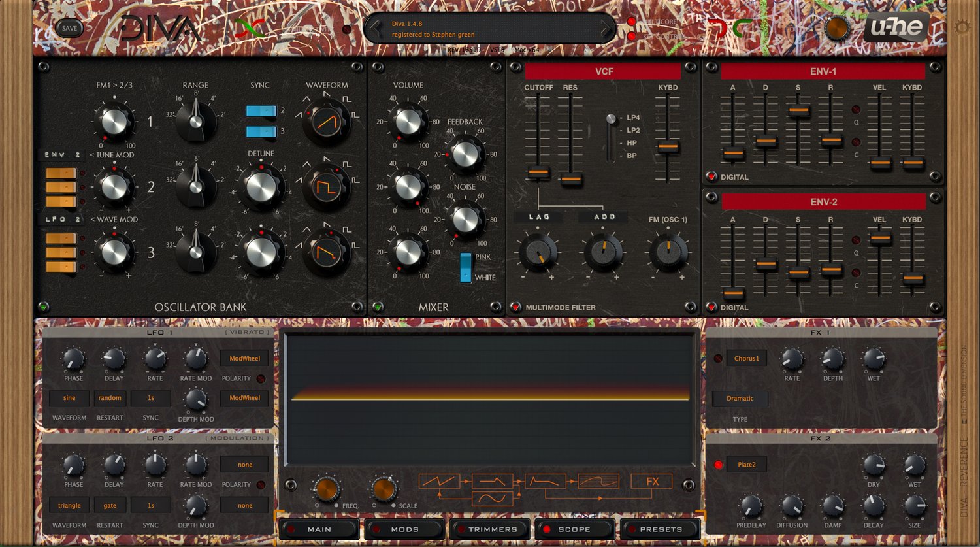Disable FX 2 with its red power LED
This screenshot has height=547, width=980.
click(x=718, y=465)
